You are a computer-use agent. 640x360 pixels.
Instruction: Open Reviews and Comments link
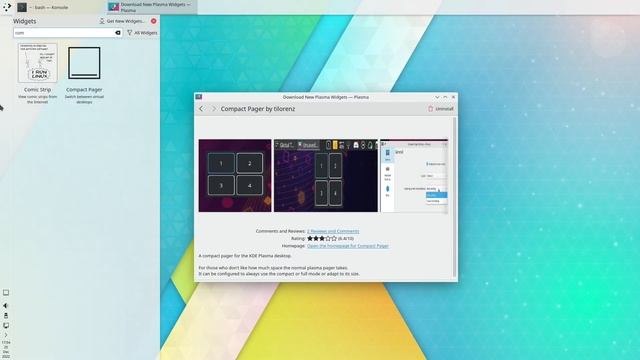coord(333,231)
